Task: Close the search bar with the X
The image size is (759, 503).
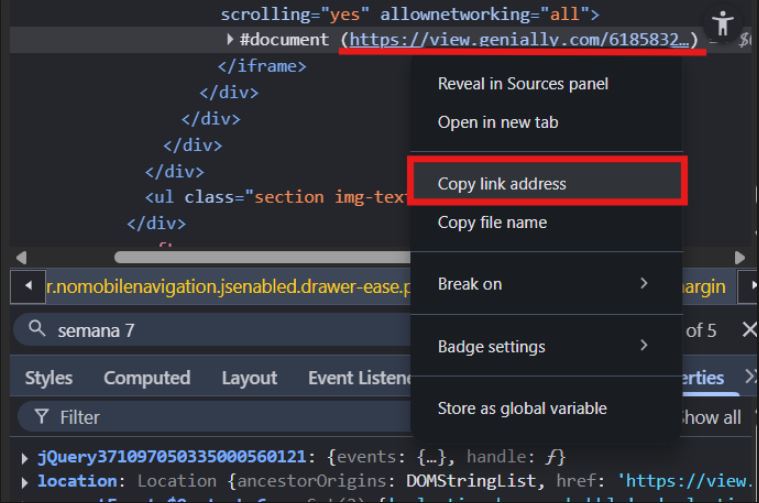Action: pos(749,330)
